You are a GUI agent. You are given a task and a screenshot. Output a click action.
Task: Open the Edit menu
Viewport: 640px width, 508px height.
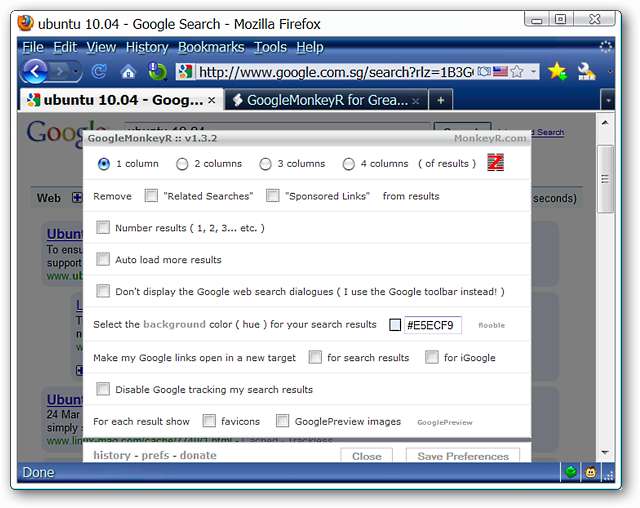(65, 47)
